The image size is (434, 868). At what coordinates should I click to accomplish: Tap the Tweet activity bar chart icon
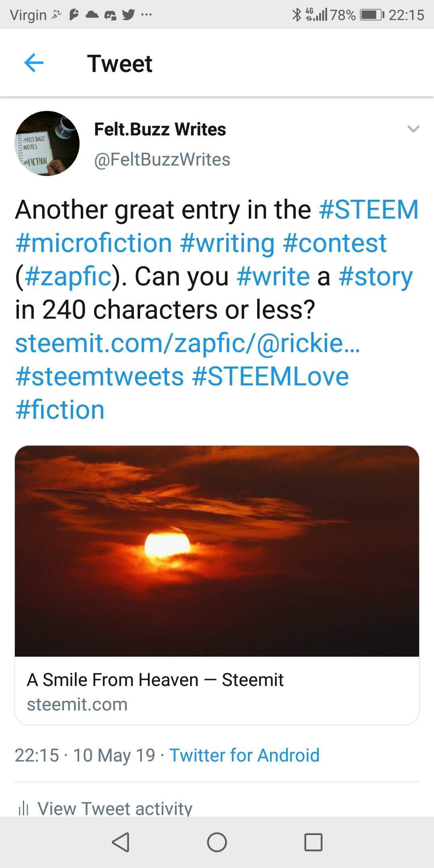tap(23, 808)
